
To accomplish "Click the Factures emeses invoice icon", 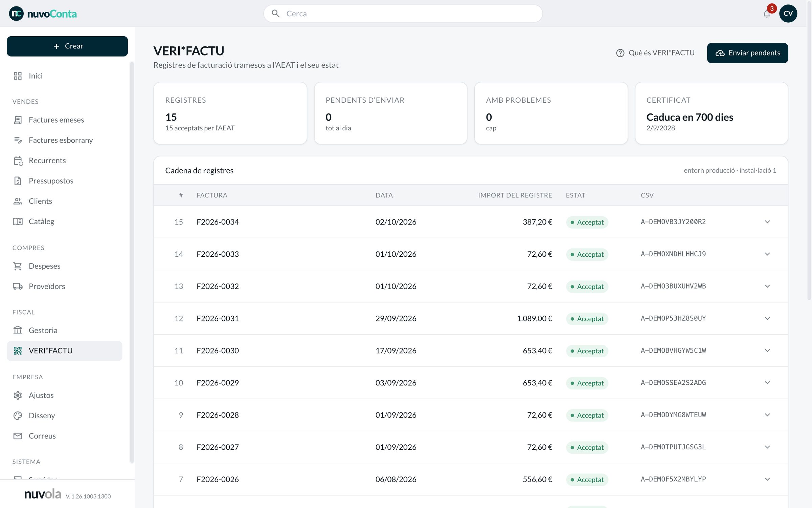I will [18, 120].
